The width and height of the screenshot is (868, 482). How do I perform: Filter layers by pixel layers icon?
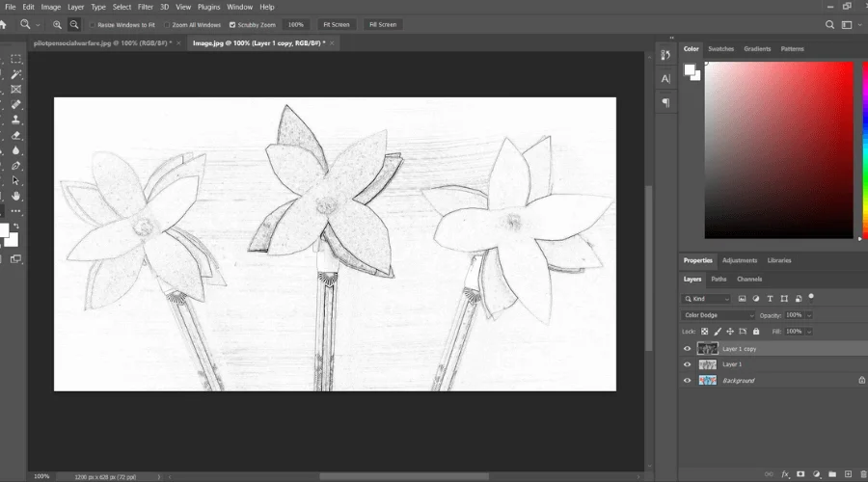click(x=742, y=299)
